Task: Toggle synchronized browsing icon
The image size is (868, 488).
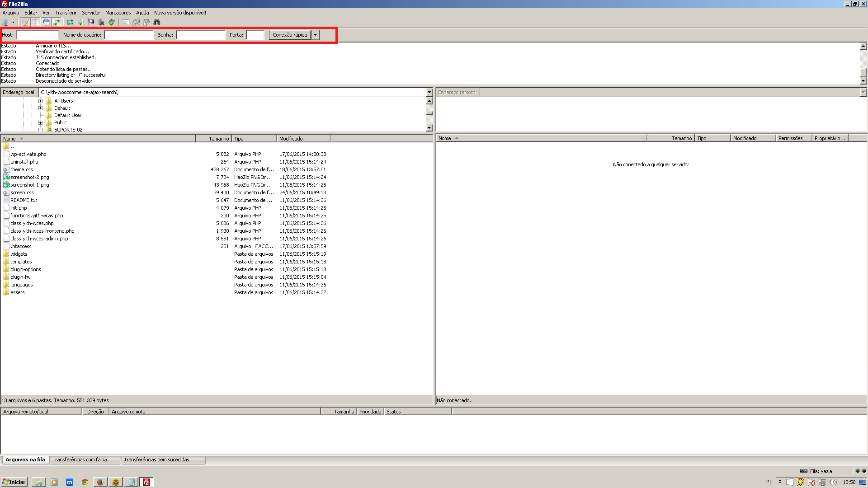Action: point(146,22)
